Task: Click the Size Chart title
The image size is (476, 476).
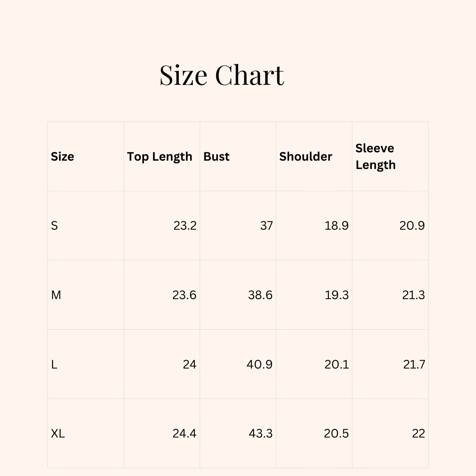Action: 222,75
